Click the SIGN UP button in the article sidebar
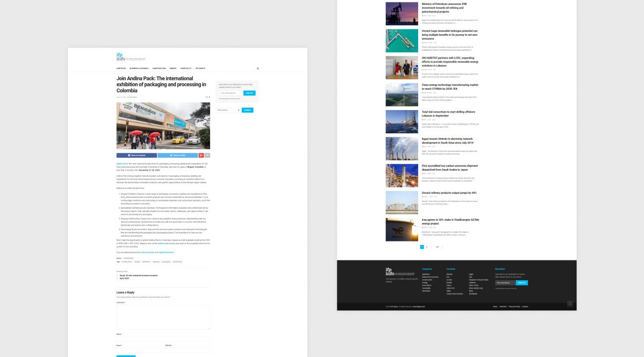The height and width of the screenshot is (357, 644). (x=250, y=93)
